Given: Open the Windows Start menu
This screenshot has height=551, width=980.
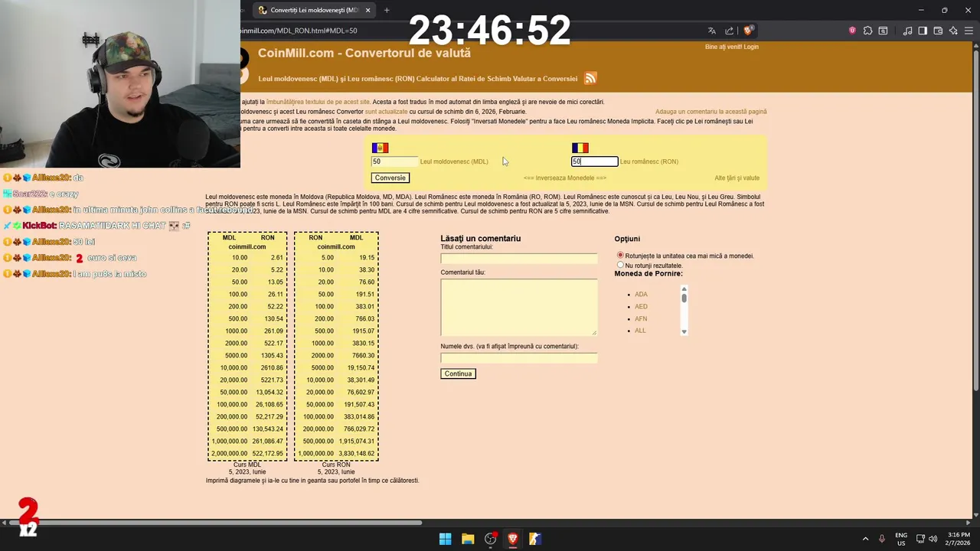Looking at the screenshot, I should click(x=445, y=539).
